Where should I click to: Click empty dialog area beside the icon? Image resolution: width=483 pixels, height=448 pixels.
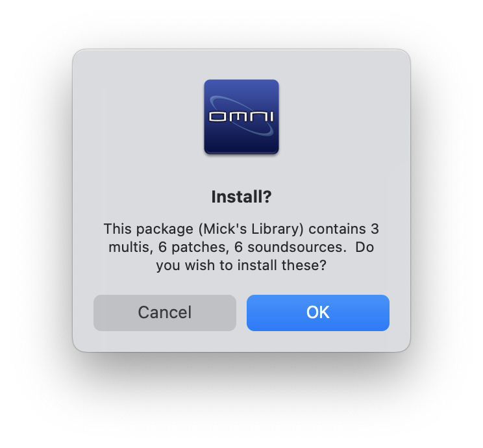339,117
